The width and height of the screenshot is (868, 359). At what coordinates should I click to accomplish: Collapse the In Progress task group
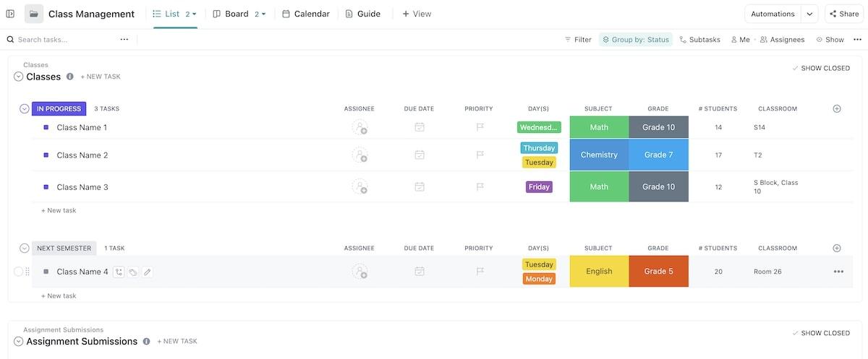(x=25, y=109)
